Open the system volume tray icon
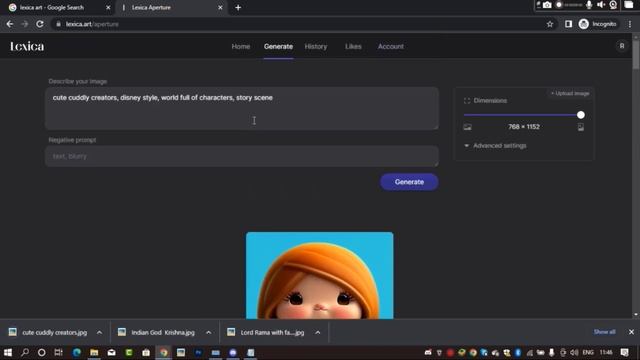This screenshot has width=640, height=360. pos(574,352)
